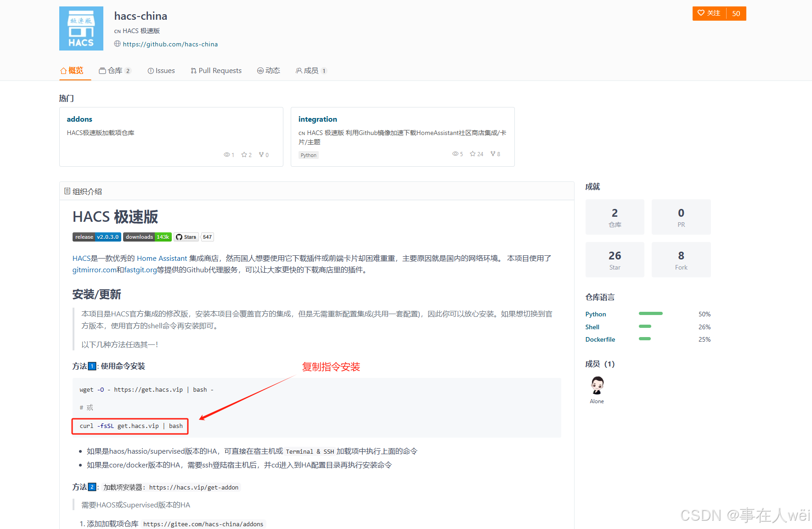Open the follower count 50
The image size is (812, 529).
(736, 13)
